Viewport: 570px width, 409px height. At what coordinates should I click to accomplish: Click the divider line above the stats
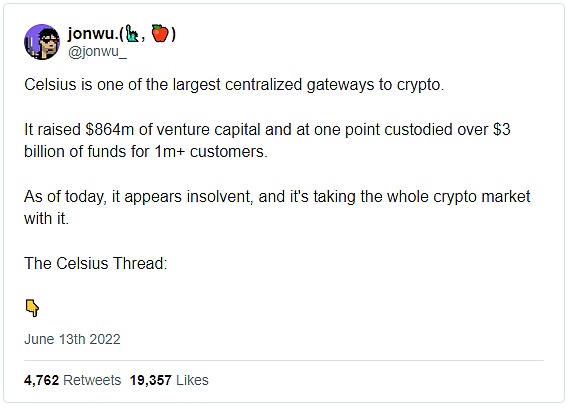click(284, 361)
